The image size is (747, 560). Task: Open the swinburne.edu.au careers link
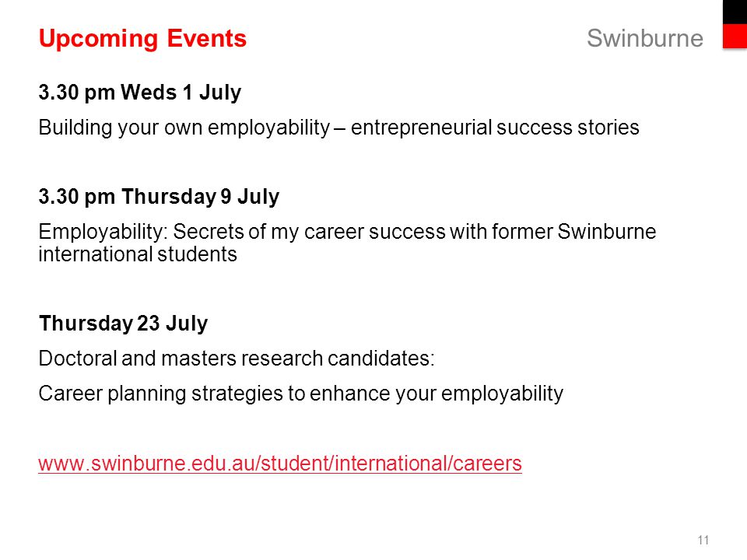pos(280,464)
